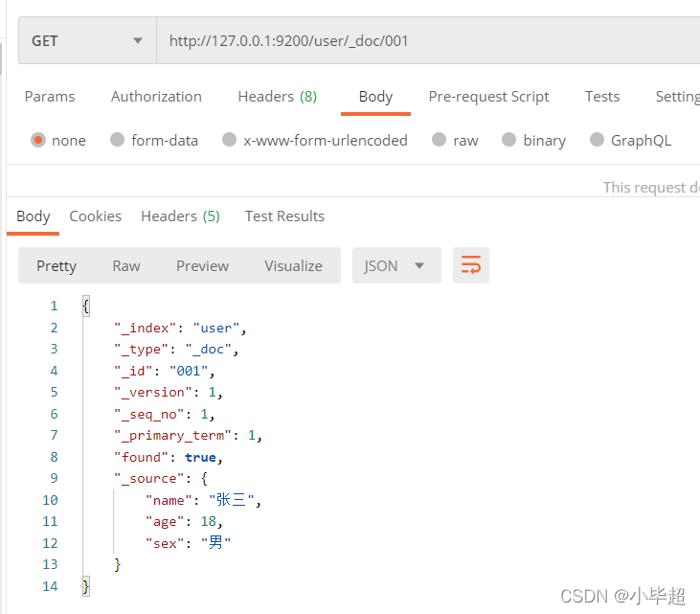
Task: Open the Tests tab
Action: click(602, 97)
